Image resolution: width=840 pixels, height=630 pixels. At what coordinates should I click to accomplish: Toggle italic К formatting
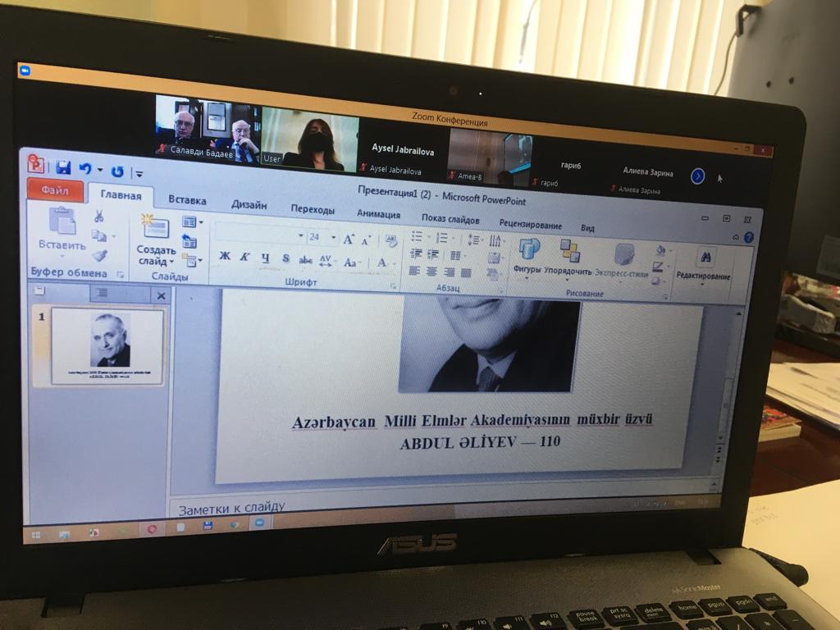coord(245,258)
